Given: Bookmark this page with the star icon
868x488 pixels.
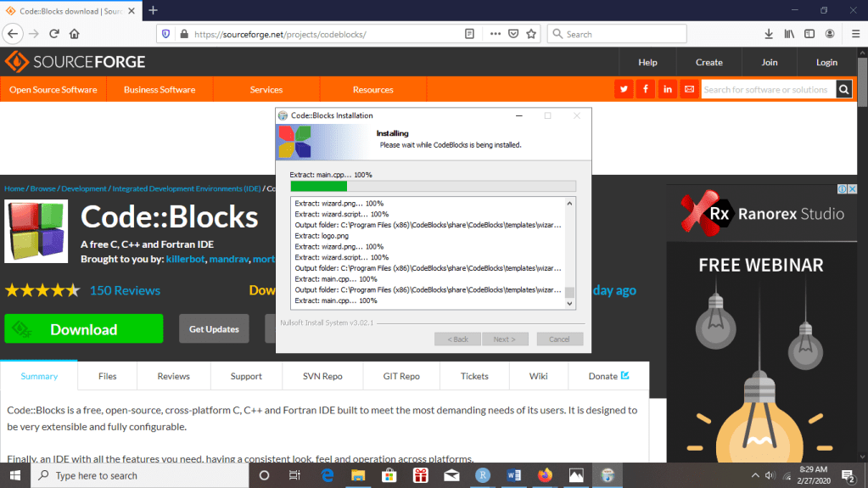Looking at the screenshot, I should 531,34.
